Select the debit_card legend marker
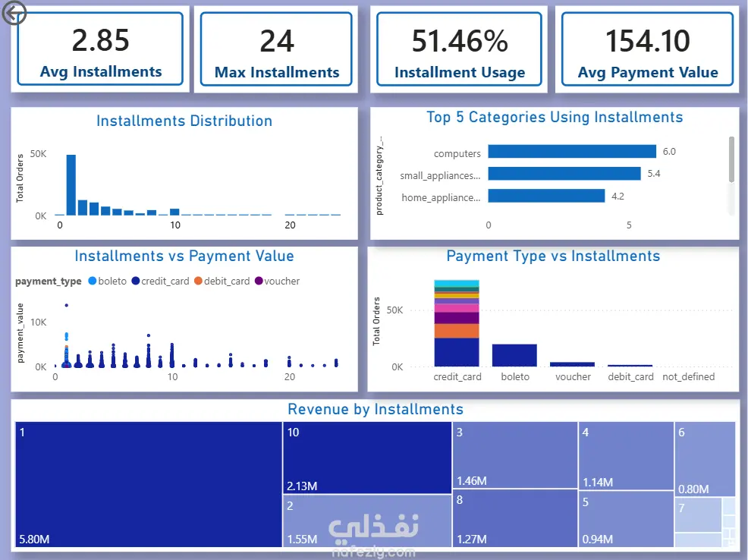Viewport: 748px width, 560px height. (x=199, y=281)
